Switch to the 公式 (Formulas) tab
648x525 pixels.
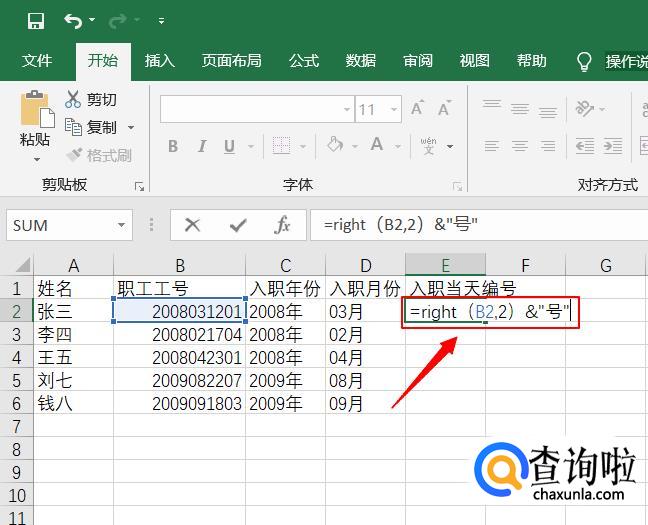click(303, 61)
